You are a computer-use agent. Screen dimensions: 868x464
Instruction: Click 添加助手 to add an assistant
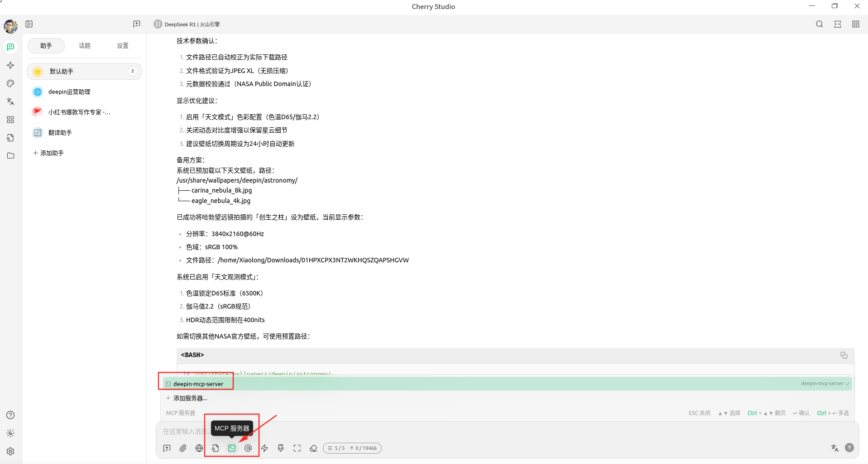pyautogui.click(x=48, y=153)
